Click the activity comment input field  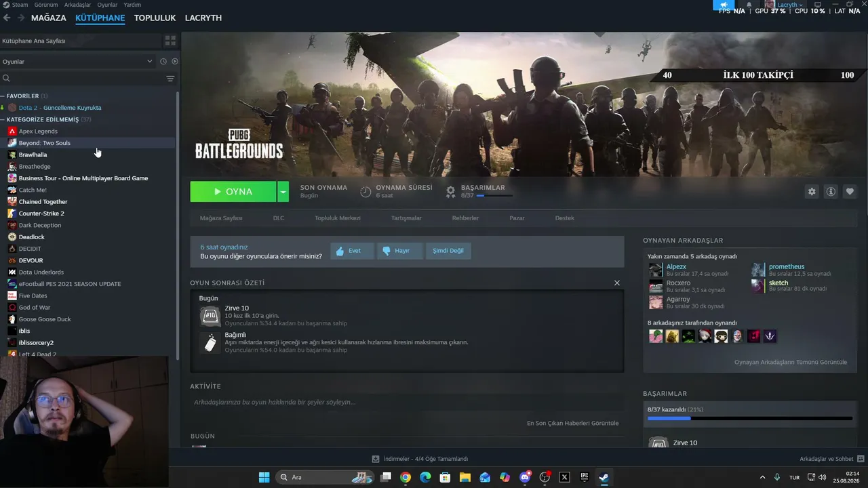click(x=407, y=403)
